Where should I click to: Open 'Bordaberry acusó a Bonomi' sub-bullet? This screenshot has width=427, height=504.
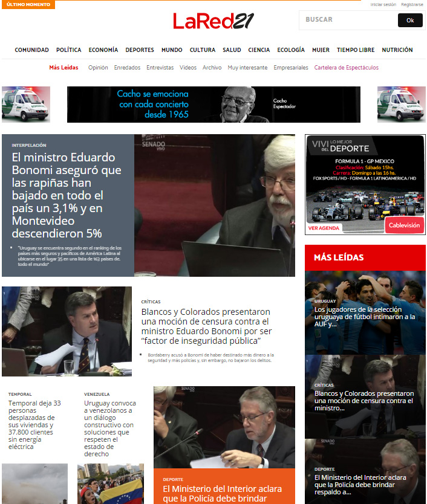(x=210, y=358)
